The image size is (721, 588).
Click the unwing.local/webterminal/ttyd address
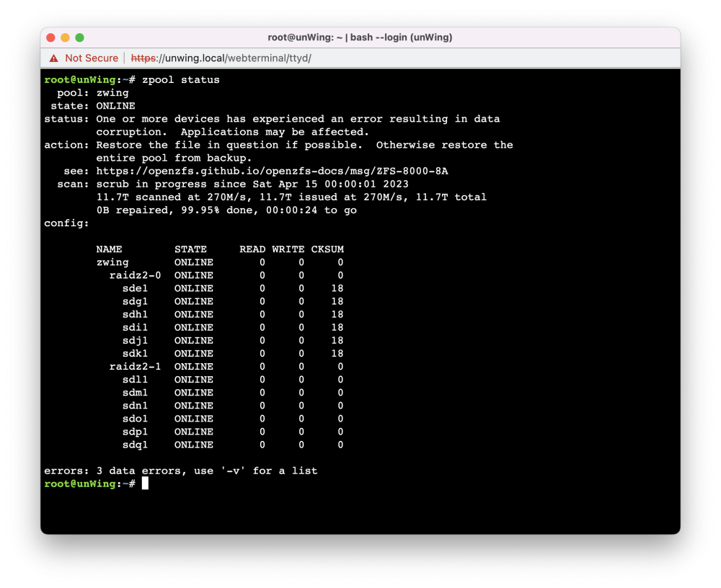(221, 58)
